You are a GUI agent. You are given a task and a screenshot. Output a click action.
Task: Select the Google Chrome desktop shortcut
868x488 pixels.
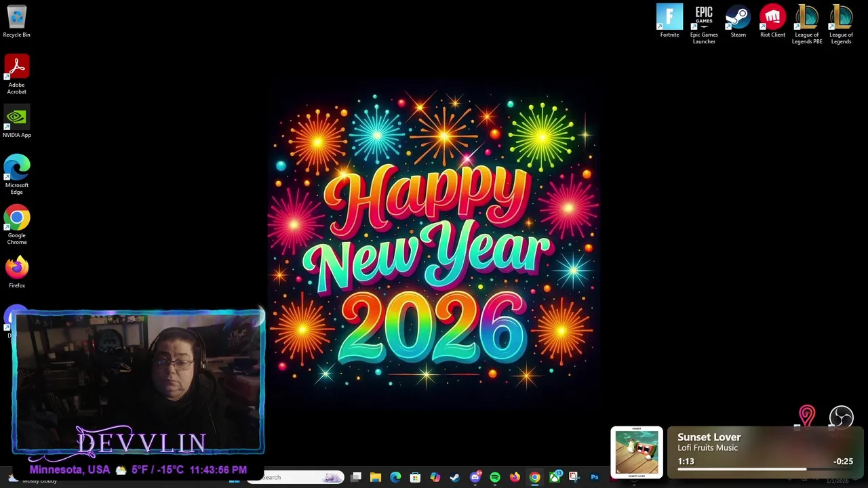click(16, 225)
